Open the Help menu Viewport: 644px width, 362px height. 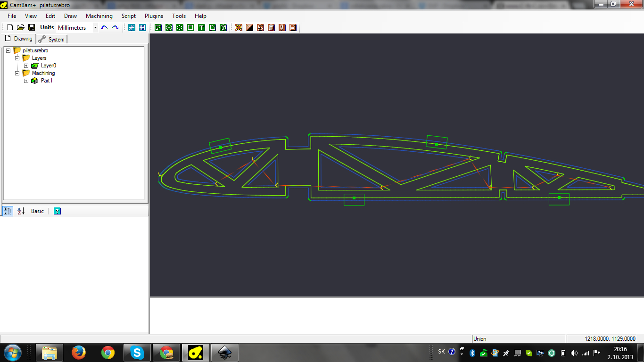click(x=200, y=16)
